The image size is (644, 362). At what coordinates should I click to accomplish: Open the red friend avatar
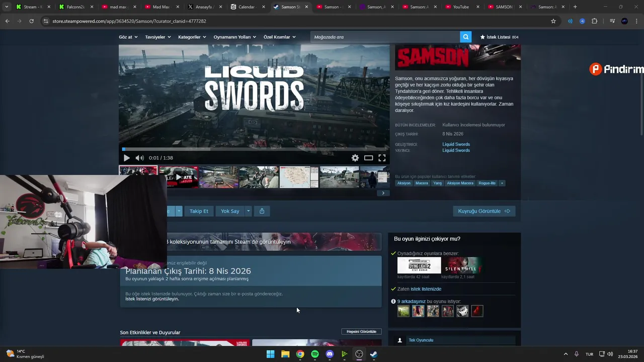pyautogui.click(x=477, y=311)
